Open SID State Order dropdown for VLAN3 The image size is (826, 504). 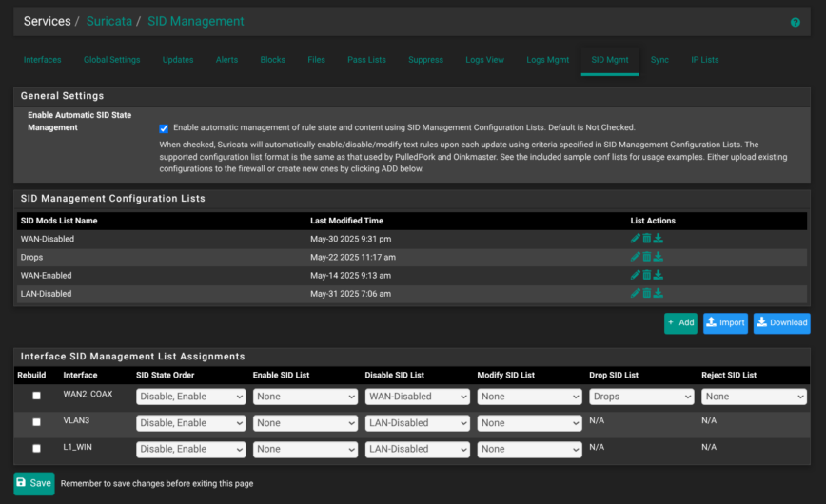[190, 423]
